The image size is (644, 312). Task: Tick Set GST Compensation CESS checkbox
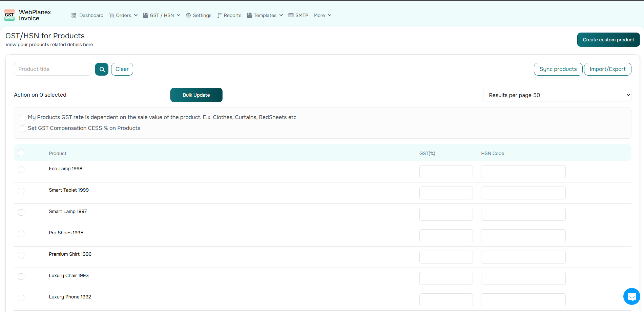[23, 129]
